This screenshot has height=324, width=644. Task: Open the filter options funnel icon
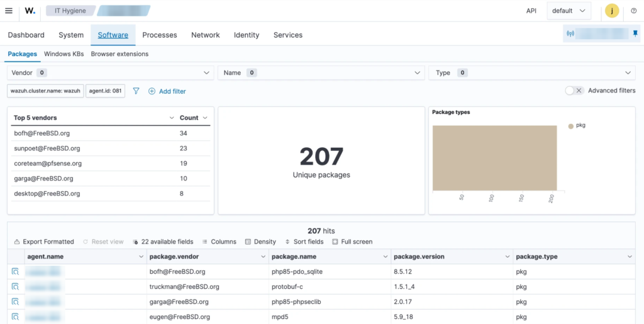(x=136, y=91)
